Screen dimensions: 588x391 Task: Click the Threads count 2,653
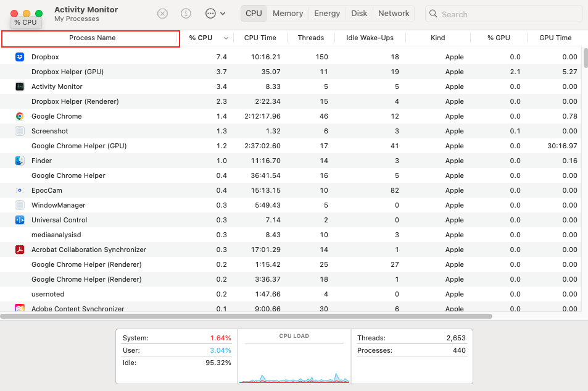click(x=456, y=338)
